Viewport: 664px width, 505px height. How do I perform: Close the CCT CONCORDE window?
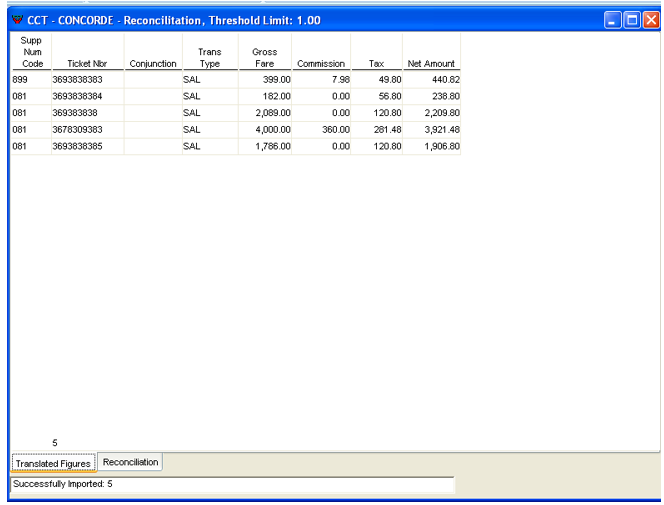651,20
